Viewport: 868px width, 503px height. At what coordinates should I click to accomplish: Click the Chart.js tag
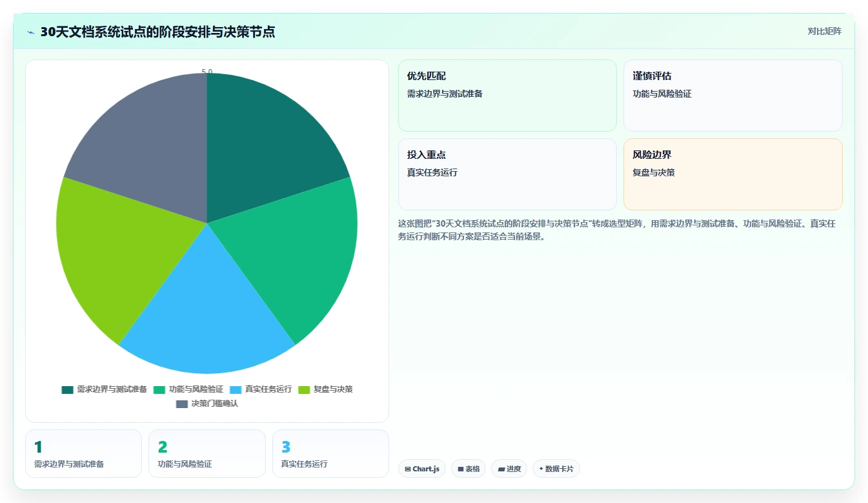(x=422, y=469)
